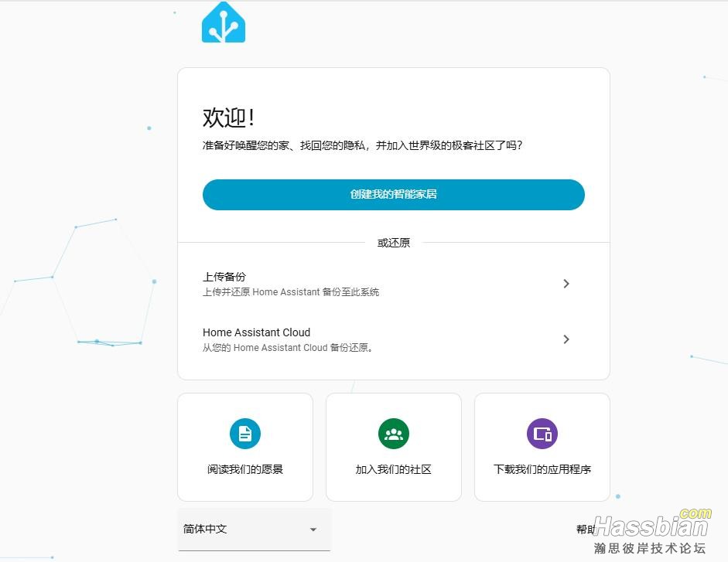Select the Home Assistant Cloud restore option
728x562 pixels.
point(256,332)
